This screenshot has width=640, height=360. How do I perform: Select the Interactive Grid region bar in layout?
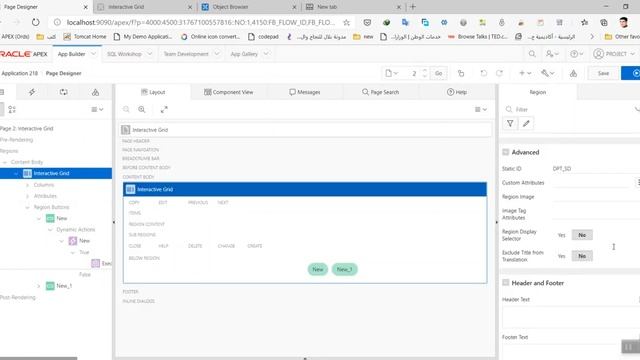coord(305,189)
